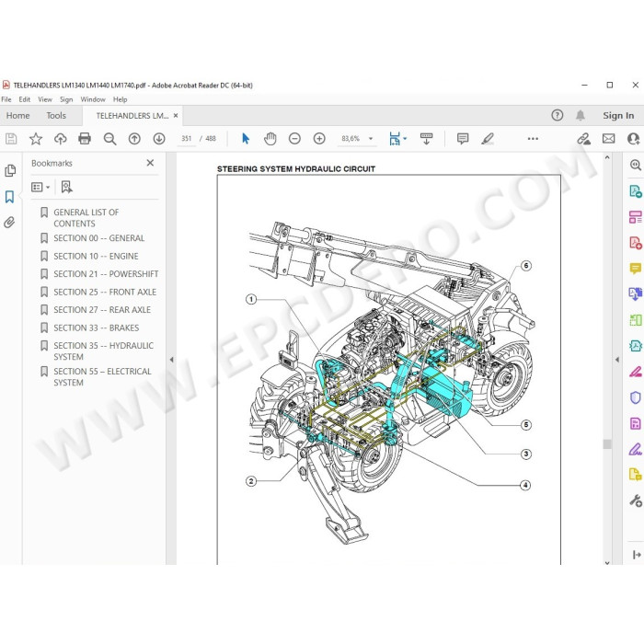This screenshot has width=644, height=644.
Task: Close the Bookmarks panel
Action: [x=150, y=163]
